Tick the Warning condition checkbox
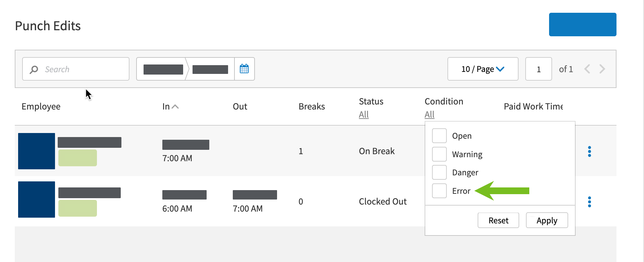Screen dimensions: 644x262 click(x=439, y=154)
